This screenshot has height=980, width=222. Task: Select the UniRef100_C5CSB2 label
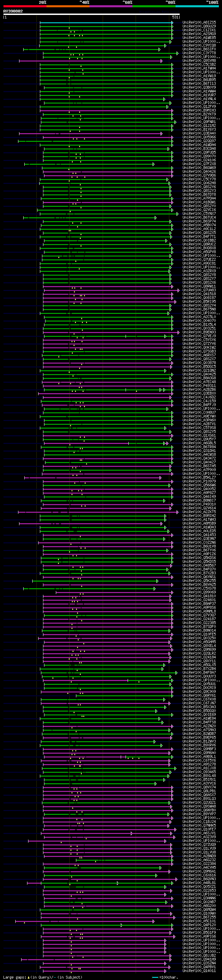199,64
